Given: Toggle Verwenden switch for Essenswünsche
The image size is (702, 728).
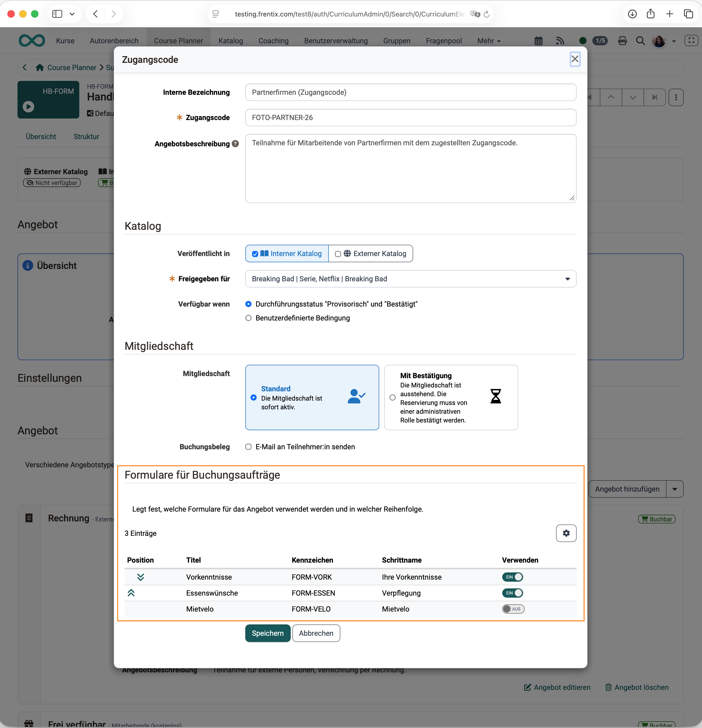Looking at the screenshot, I should 512,593.
